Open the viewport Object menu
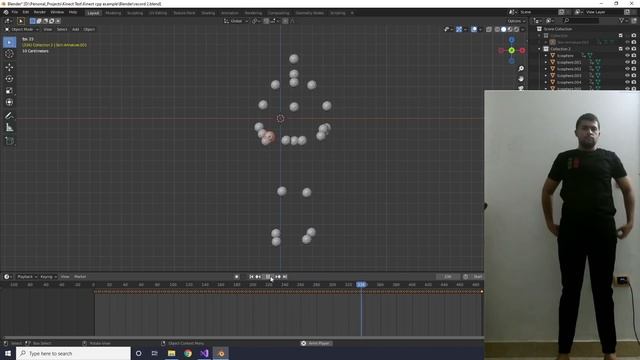This screenshot has height=360, width=640. tap(89, 29)
